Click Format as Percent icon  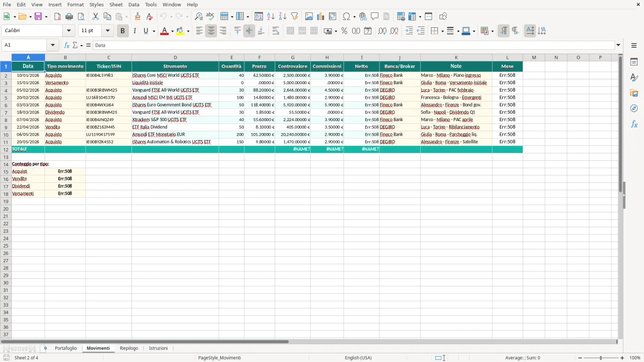[344, 31]
